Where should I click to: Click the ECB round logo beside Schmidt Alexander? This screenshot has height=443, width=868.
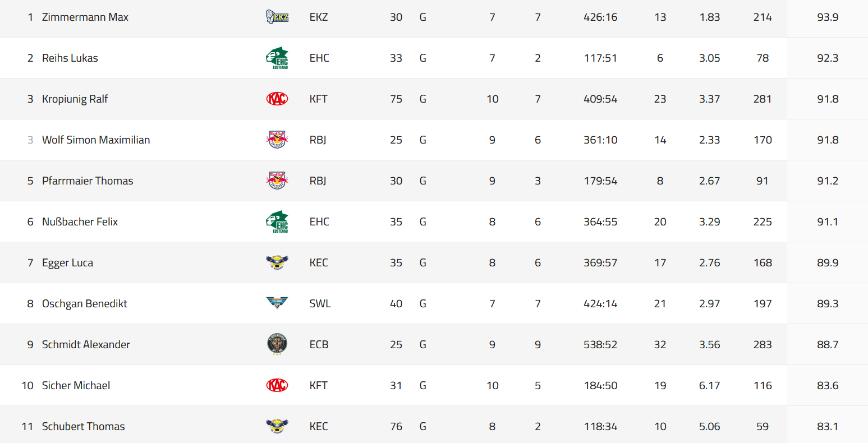277,344
